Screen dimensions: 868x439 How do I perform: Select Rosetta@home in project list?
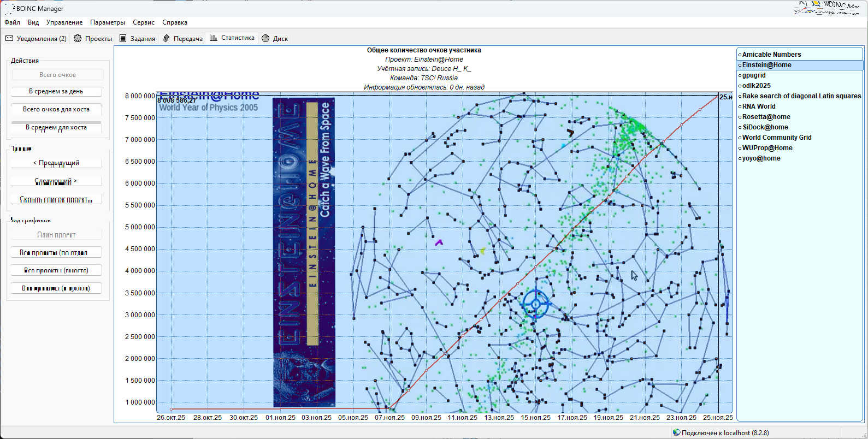click(800, 117)
